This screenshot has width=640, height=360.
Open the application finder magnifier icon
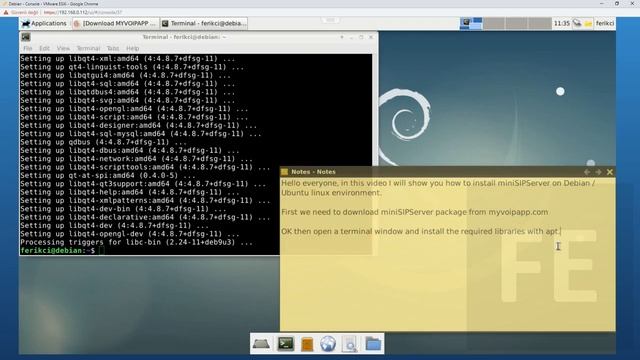pyautogui.click(x=350, y=344)
